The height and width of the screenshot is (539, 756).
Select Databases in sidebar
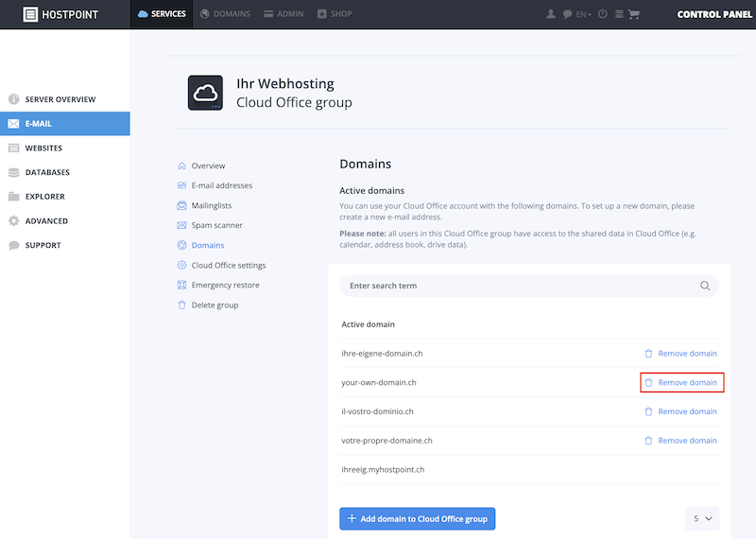65,172
